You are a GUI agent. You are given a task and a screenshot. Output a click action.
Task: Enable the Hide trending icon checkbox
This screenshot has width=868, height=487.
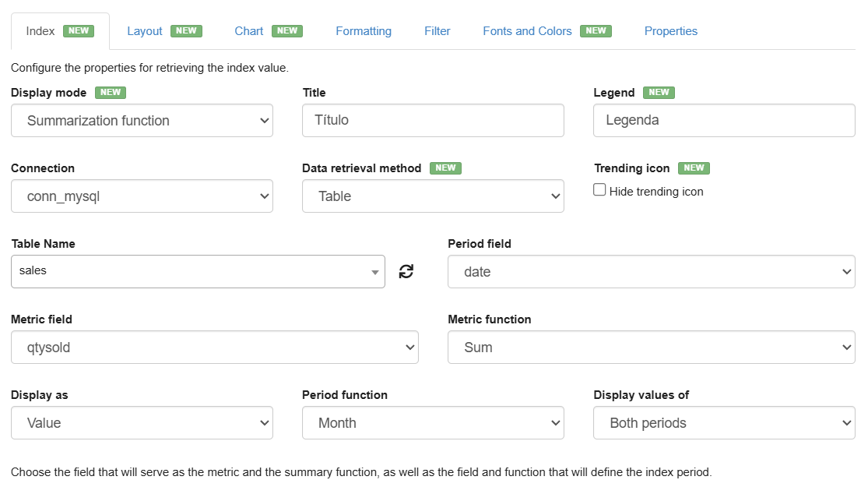click(x=600, y=190)
